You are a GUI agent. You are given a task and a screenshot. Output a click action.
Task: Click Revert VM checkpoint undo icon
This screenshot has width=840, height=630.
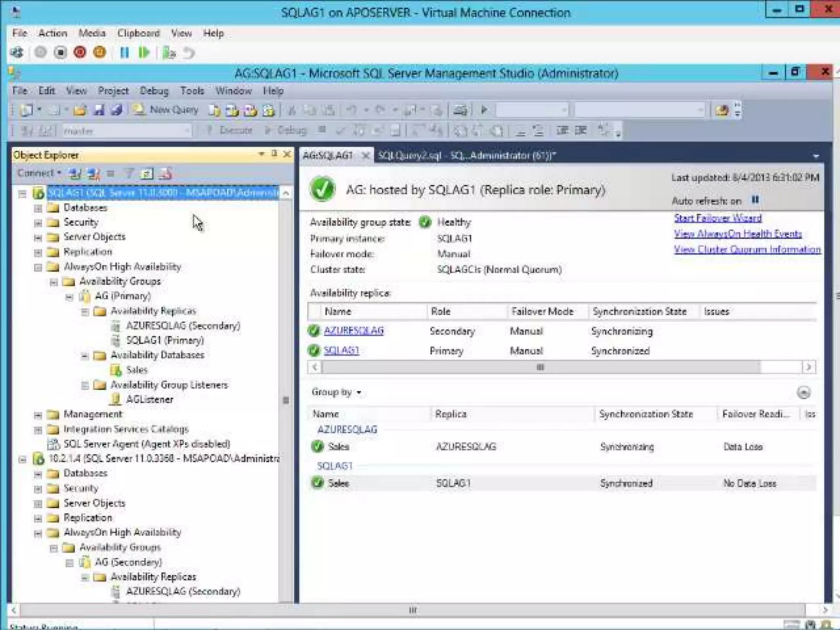(x=189, y=53)
